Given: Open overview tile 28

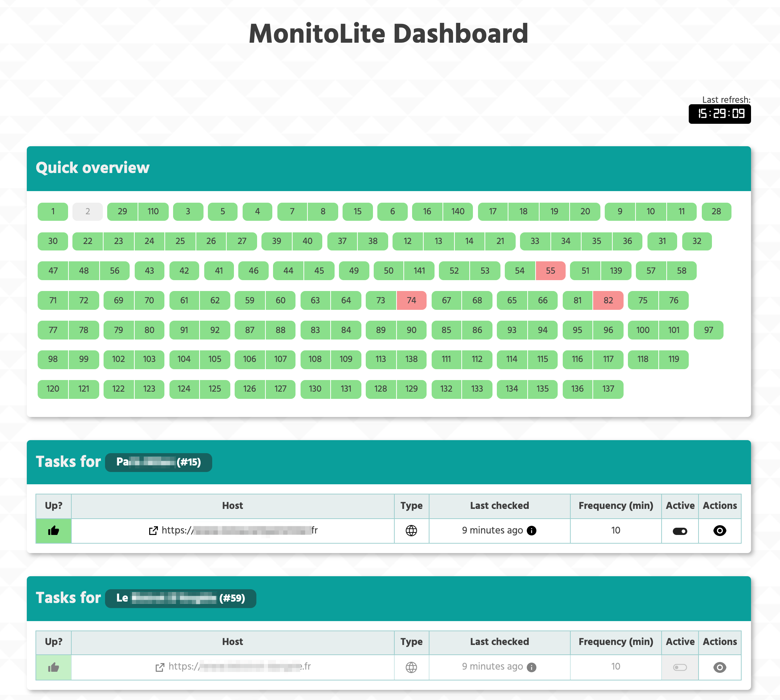Looking at the screenshot, I should point(716,211).
